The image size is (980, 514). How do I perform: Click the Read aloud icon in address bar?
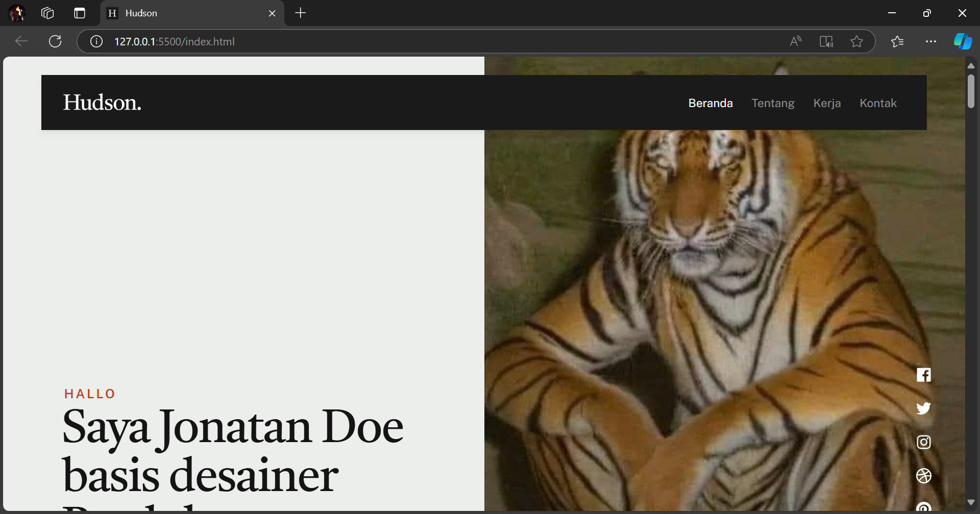(x=795, y=41)
